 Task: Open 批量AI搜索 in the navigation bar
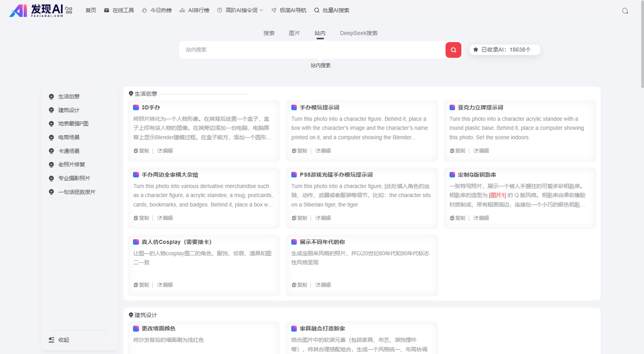[332, 10]
